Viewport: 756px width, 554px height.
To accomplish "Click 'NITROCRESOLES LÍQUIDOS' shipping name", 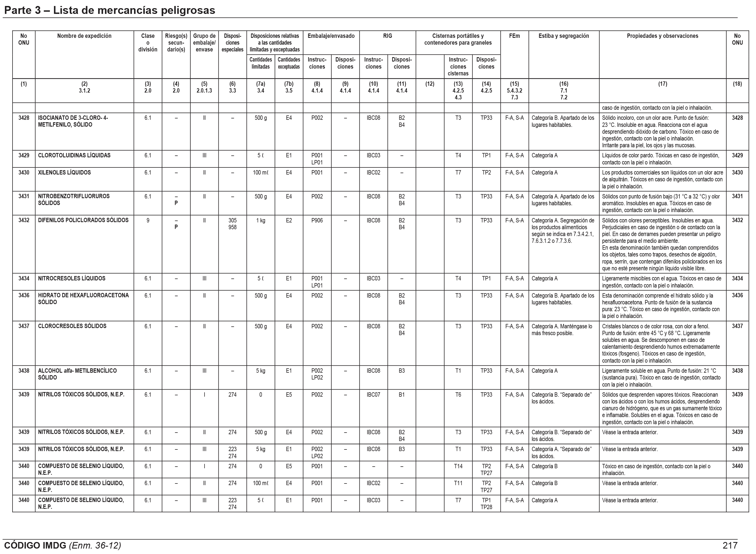I will pyautogui.click(x=71, y=278).
